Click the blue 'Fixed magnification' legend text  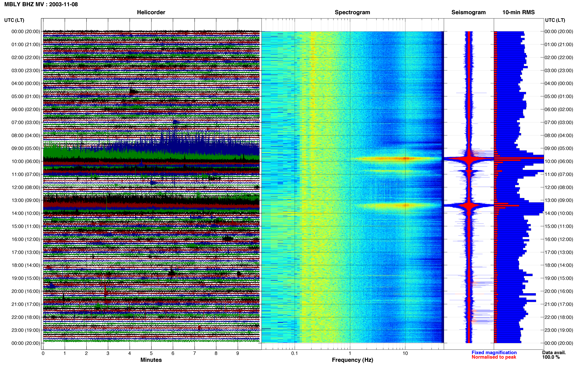[x=494, y=353]
